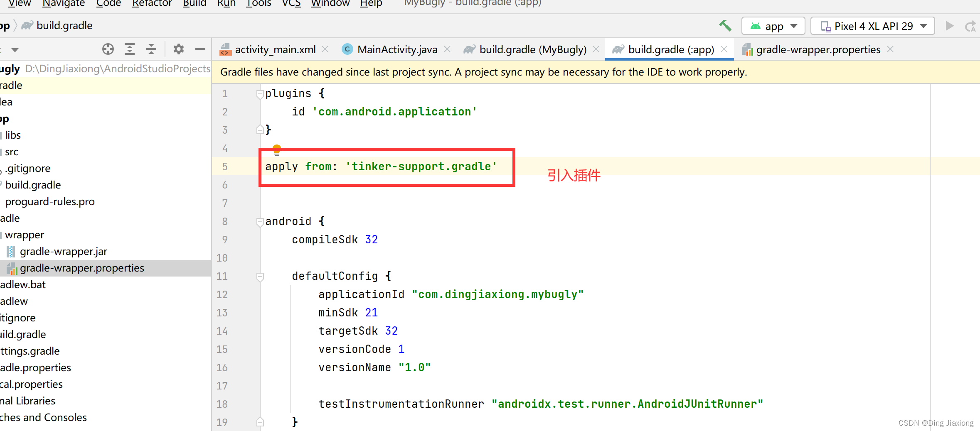This screenshot has height=431, width=980.
Task: Close the MainActivity.java tab
Action: pyautogui.click(x=447, y=49)
